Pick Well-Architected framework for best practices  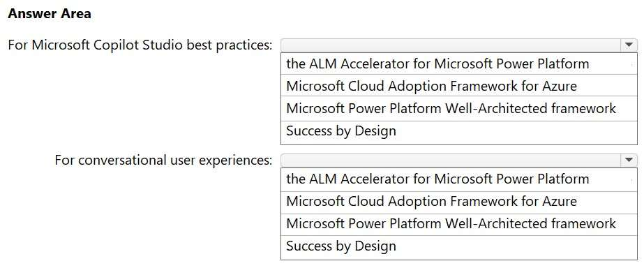click(459, 108)
